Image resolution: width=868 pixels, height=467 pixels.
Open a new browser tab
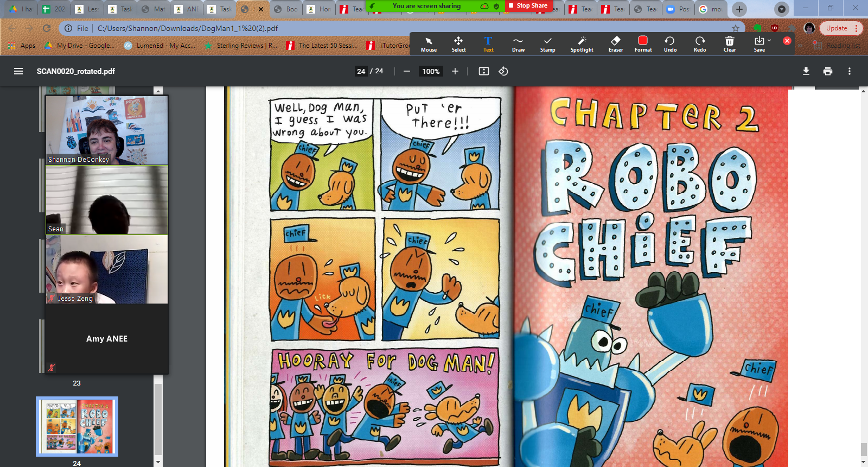739,9
